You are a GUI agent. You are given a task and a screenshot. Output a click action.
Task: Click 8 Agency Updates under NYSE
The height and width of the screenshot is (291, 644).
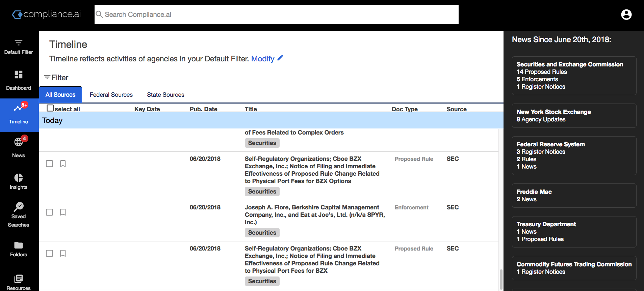[x=541, y=119]
